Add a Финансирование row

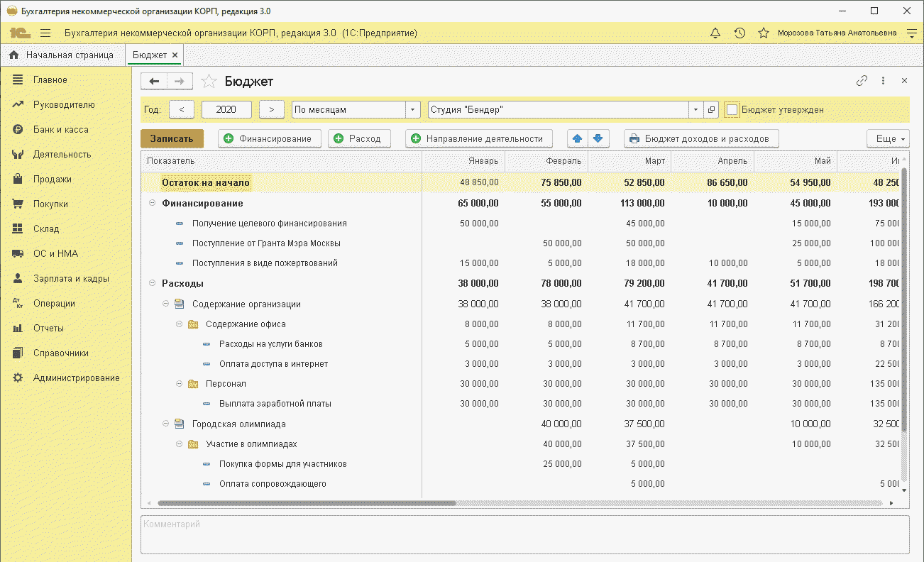(270, 138)
